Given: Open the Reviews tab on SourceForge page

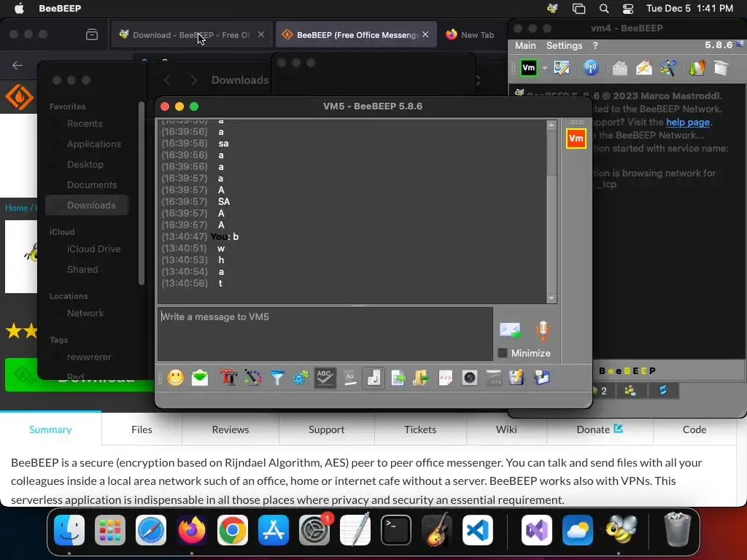Looking at the screenshot, I should (230, 429).
